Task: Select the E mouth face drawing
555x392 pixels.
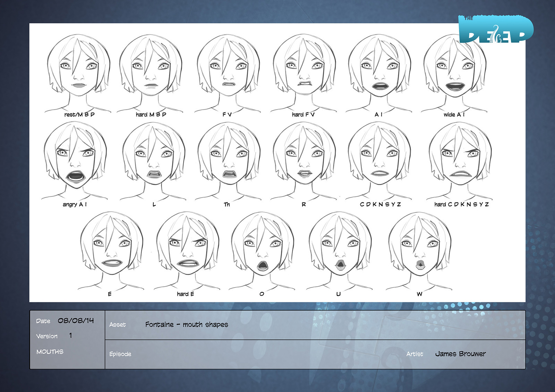Action: (111, 250)
